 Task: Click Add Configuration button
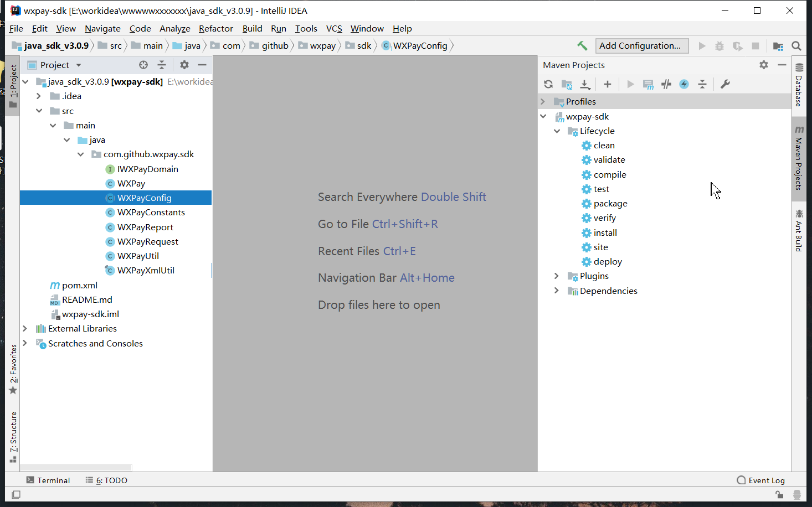coord(642,46)
